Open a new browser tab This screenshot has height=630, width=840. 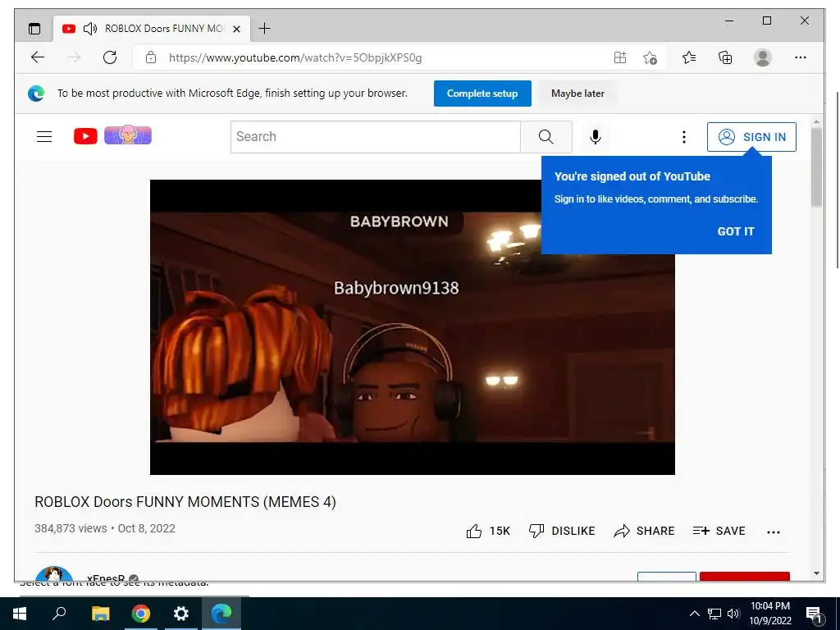click(x=265, y=29)
